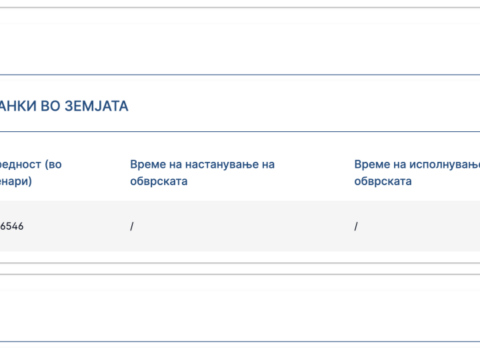This screenshot has height=363, width=480.
Task: Select the "Време на исполнување" column header
Action: 417,173
